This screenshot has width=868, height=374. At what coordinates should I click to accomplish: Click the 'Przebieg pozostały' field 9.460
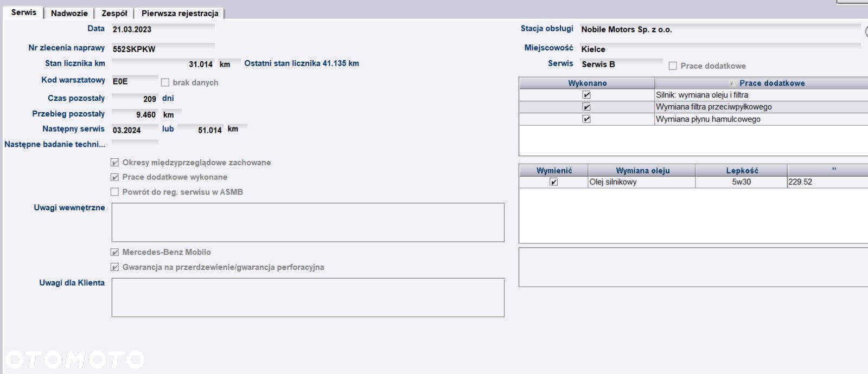click(135, 114)
